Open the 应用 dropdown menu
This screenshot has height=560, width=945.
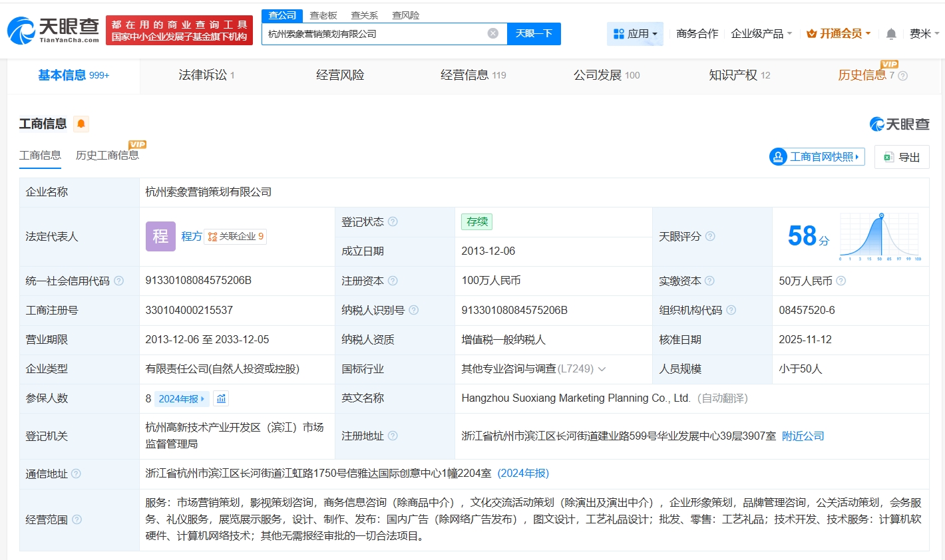point(635,33)
